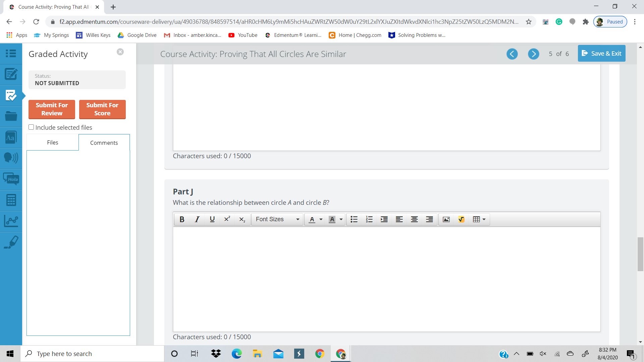The width and height of the screenshot is (644, 362).
Task: Switch to the Files tab
Action: [x=52, y=142]
